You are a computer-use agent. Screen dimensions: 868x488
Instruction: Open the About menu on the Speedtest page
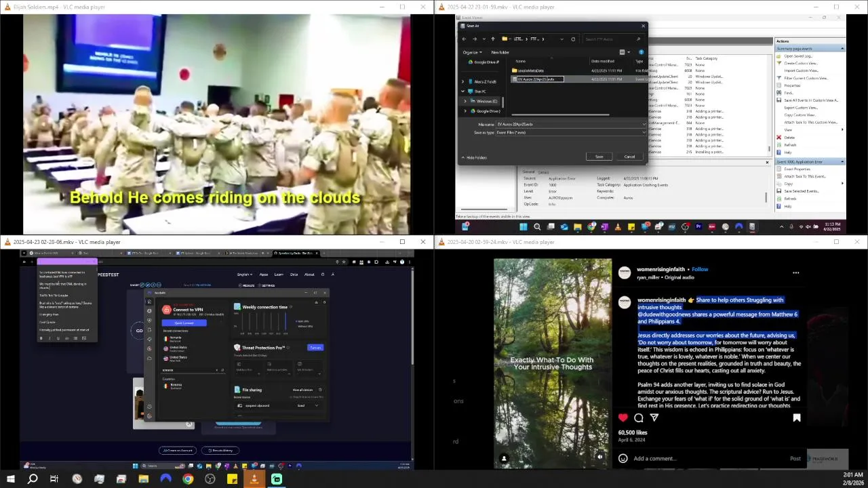click(309, 274)
